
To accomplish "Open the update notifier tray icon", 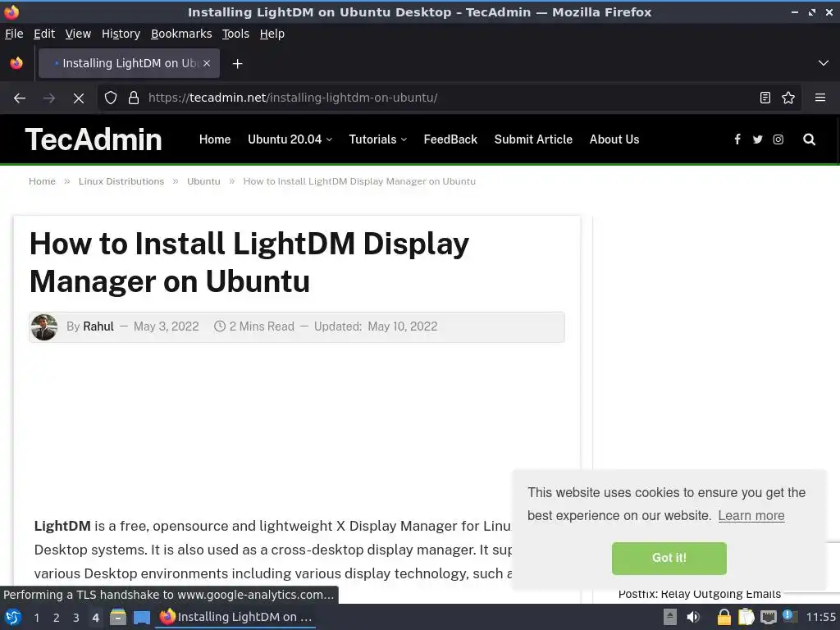I will (x=789, y=616).
